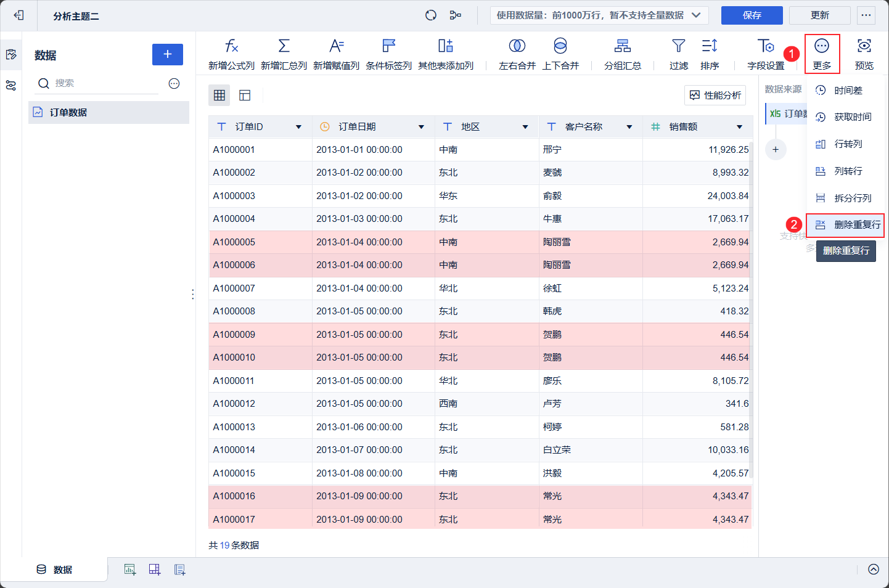Screen dimensions: 889x588
Task: Click the data editing icon in the left sidebar
Action: click(x=11, y=55)
